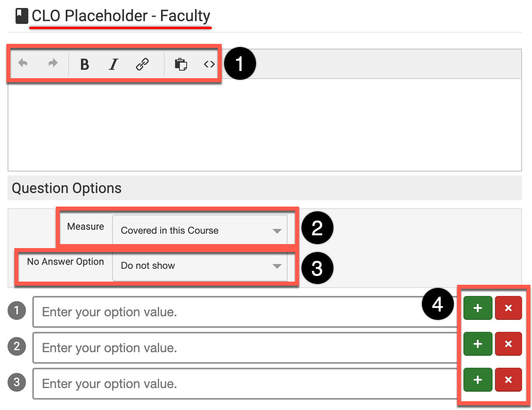Viewport: 532px width, 410px height.
Task: Toggle italic text formatting
Action: (114, 64)
